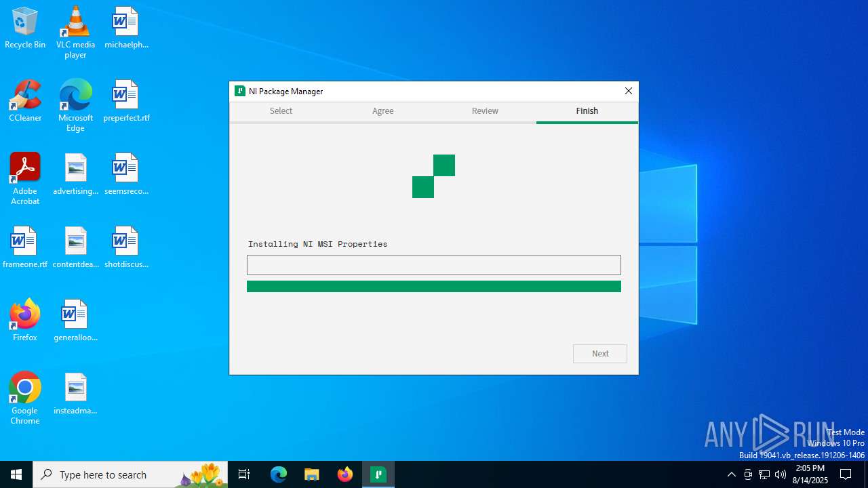Click the Agree step tab
This screenshot has width=868, height=488.
[383, 111]
